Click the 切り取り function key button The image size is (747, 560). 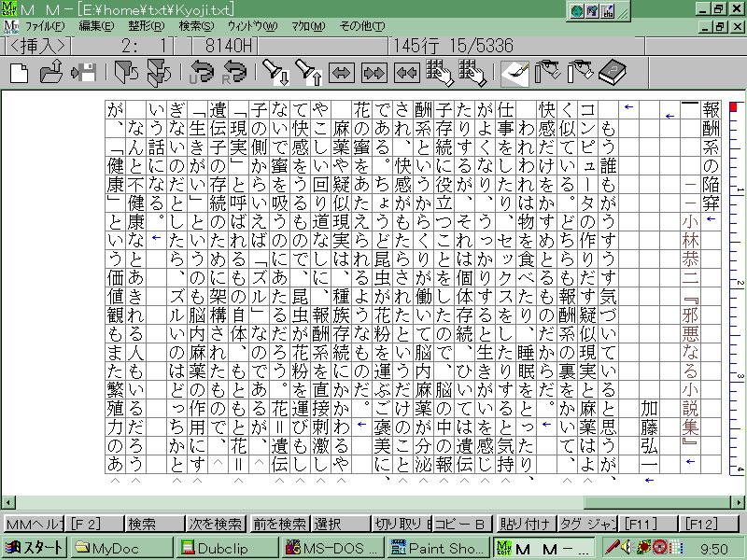click(x=402, y=524)
